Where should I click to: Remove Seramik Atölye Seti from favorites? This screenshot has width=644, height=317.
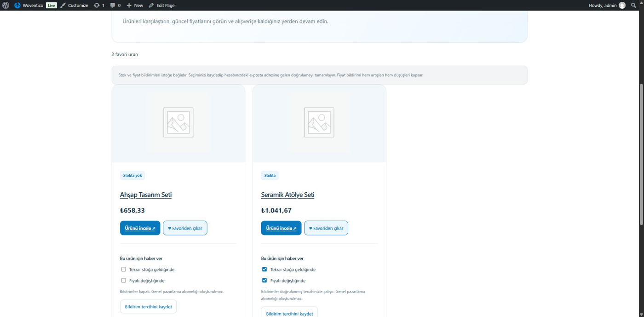326,228
